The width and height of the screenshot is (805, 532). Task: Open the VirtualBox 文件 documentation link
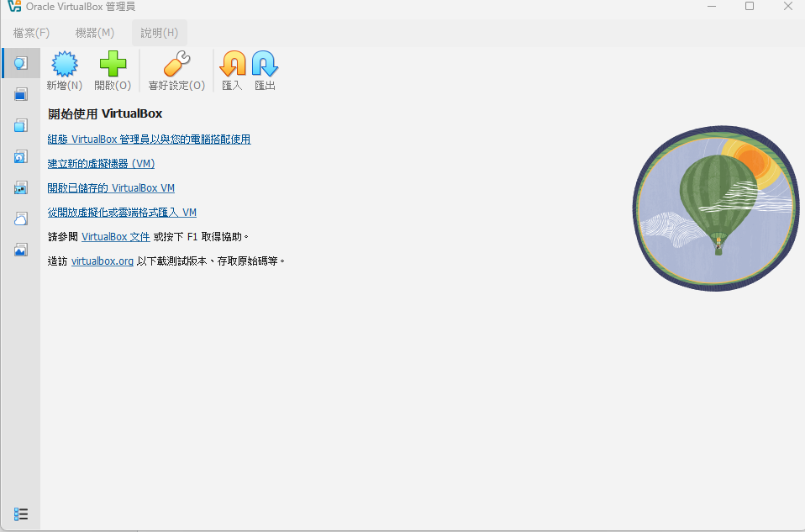(115, 237)
